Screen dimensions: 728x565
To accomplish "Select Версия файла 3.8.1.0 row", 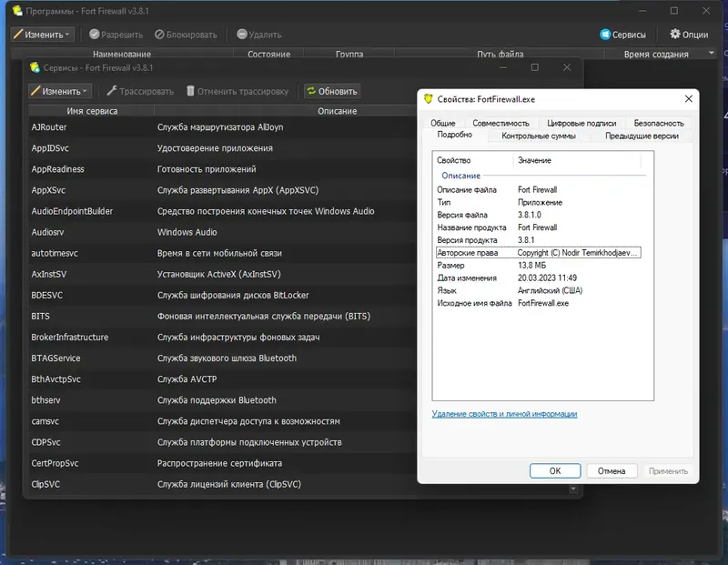I will 539,215.
